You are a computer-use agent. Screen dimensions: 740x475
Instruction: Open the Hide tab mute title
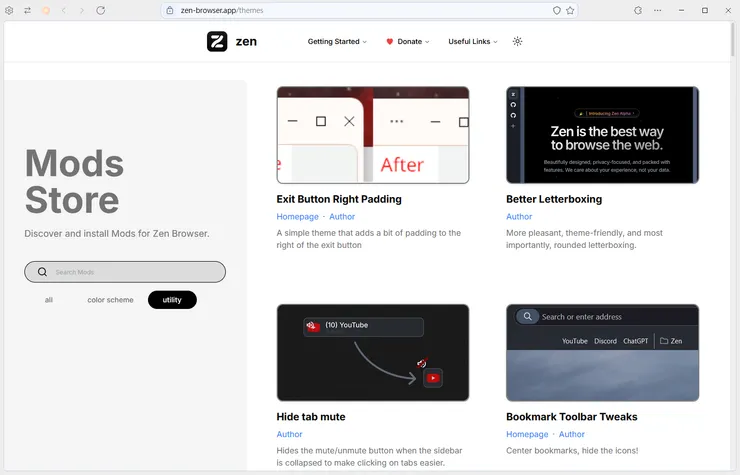tap(311, 417)
